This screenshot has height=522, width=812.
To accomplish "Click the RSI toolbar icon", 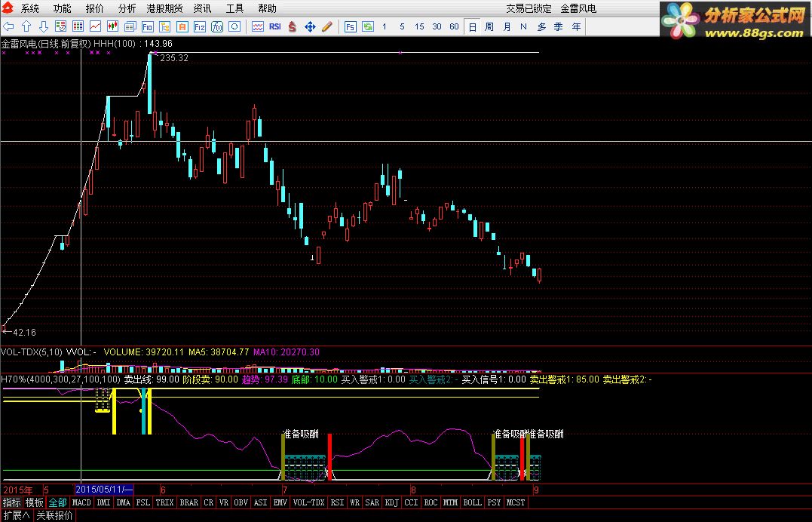I will pos(275,26).
